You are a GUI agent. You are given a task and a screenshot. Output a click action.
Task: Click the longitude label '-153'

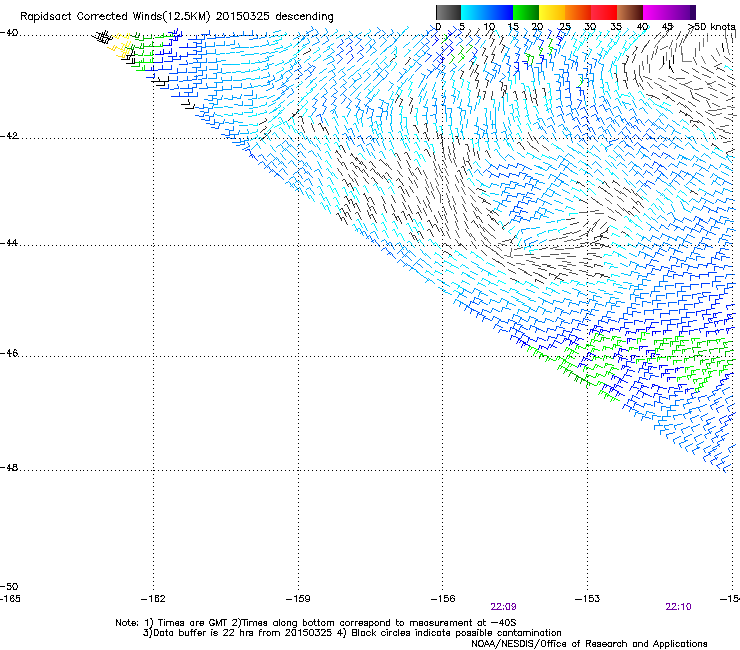pos(588,599)
